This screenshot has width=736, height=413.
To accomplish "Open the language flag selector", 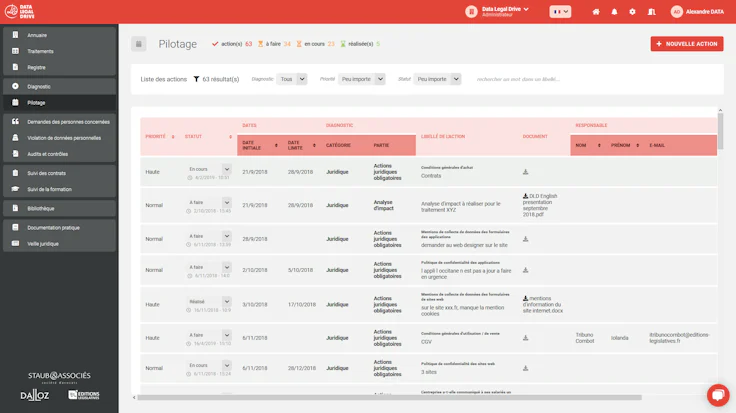I will [x=560, y=12].
